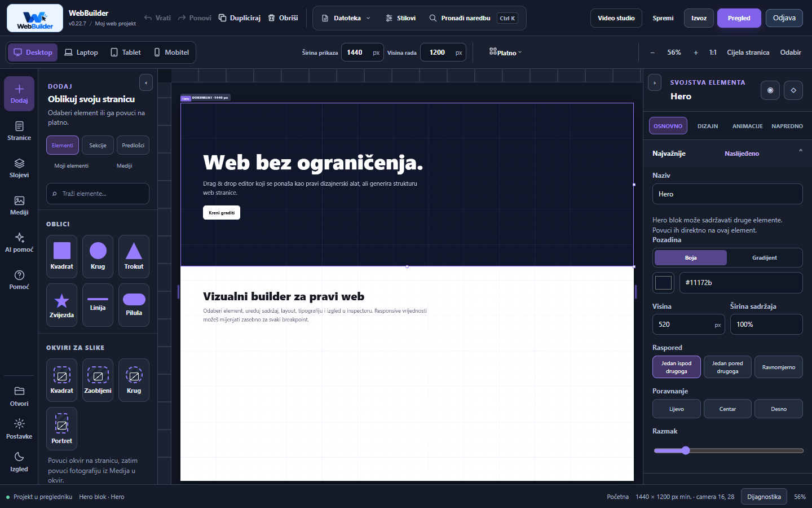Open the Platno dropdown

tap(506, 52)
